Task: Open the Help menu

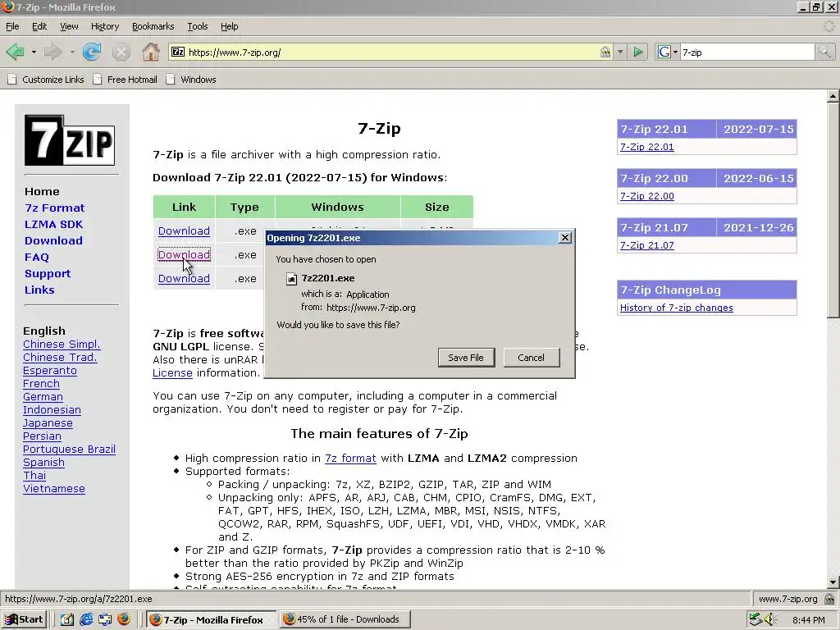Action: click(230, 26)
